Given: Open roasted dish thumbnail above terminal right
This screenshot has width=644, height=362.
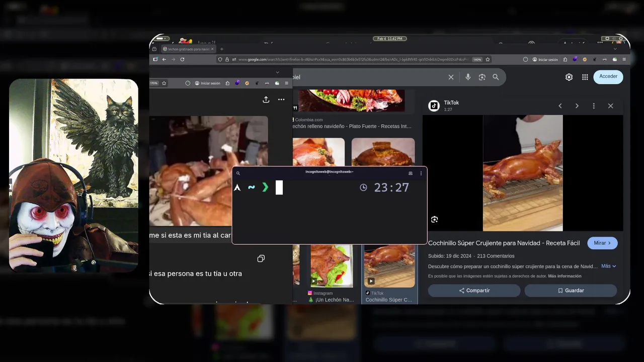Looking at the screenshot, I should pos(383,152).
